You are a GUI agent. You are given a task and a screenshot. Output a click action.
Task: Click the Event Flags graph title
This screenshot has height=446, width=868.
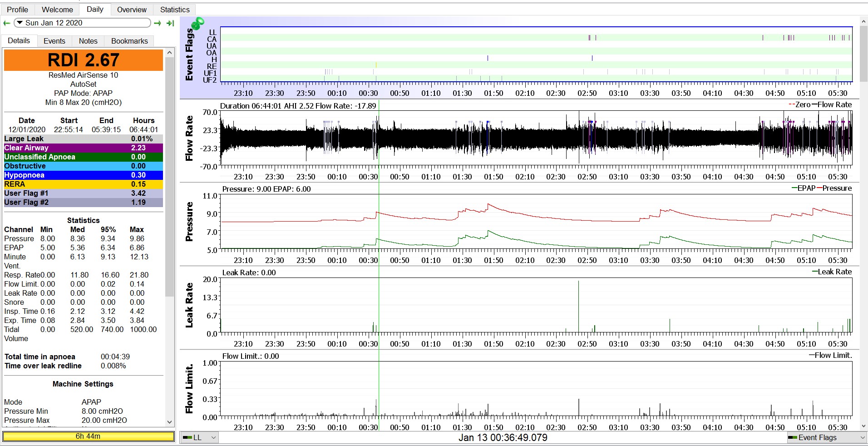(189, 55)
